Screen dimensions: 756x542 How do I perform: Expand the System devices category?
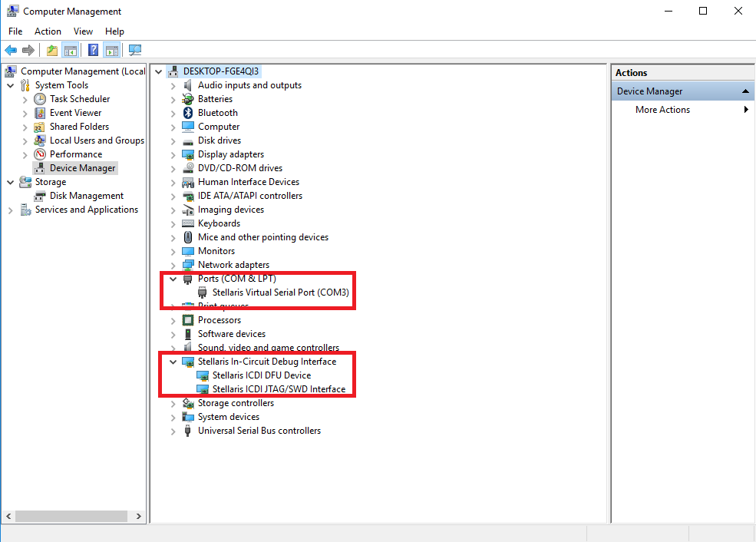173,418
